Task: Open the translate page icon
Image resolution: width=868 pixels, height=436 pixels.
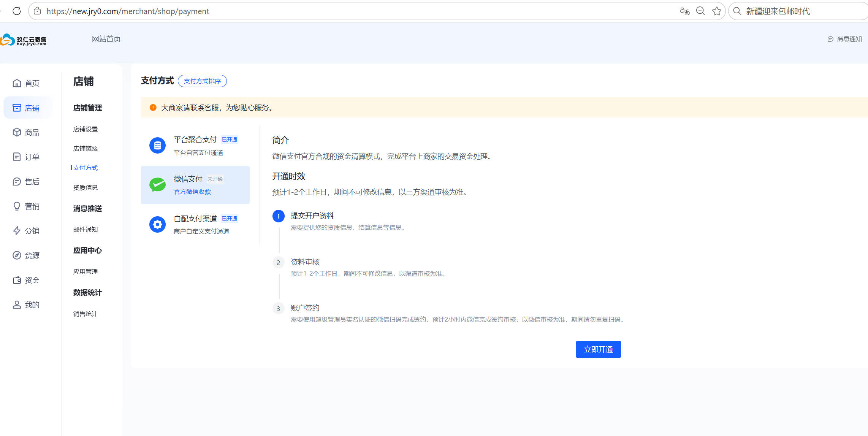Action: click(x=684, y=11)
